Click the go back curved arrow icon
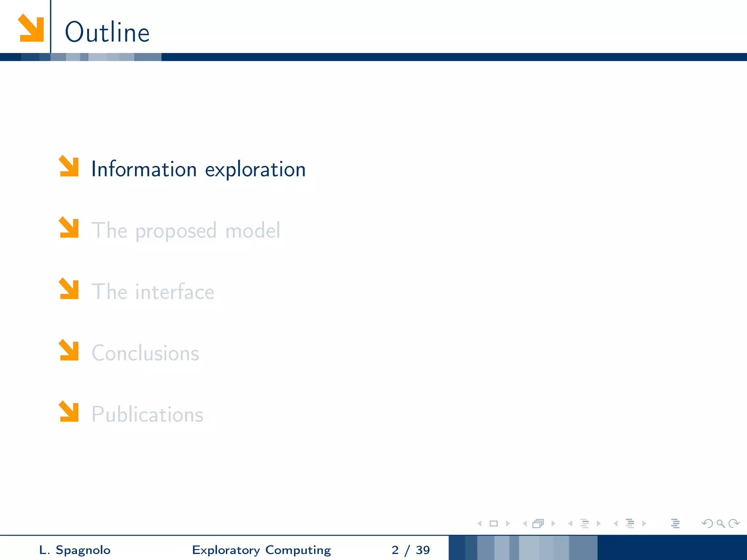 [x=707, y=524]
